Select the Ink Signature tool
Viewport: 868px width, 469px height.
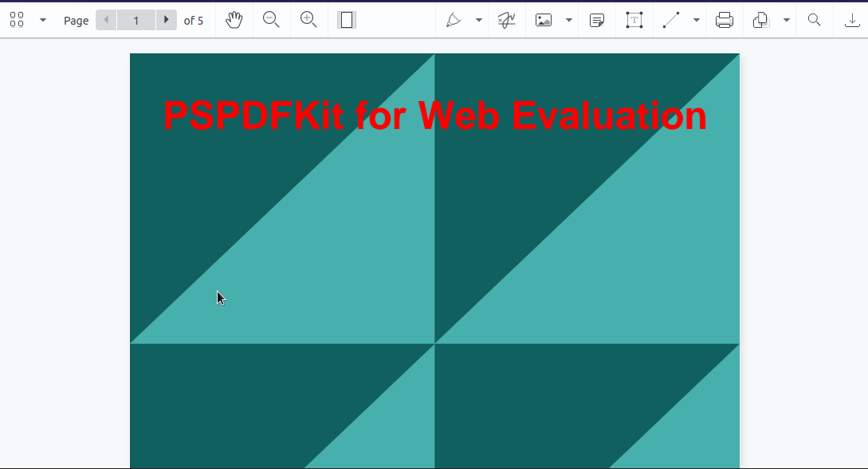[x=507, y=20]
